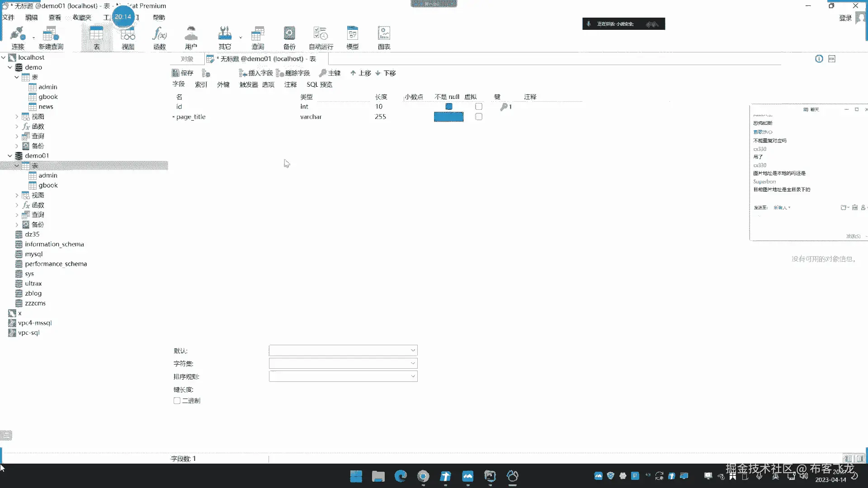Open the 函数 (Function) toolbar icon

coord(159,38)
